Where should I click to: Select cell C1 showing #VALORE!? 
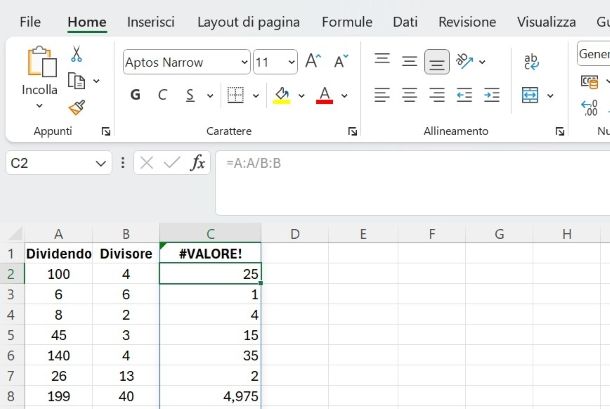coord(210,254)
